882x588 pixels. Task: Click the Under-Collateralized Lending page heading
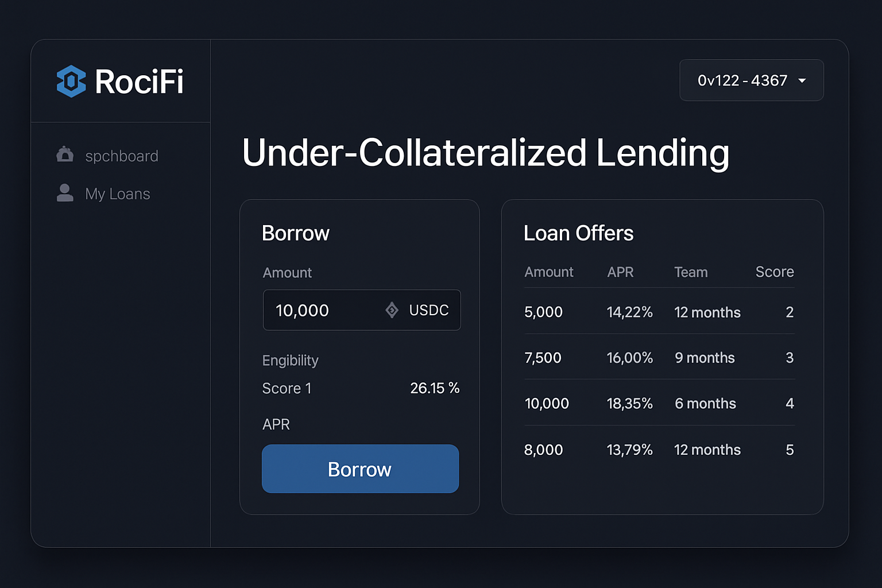point(485,153)
